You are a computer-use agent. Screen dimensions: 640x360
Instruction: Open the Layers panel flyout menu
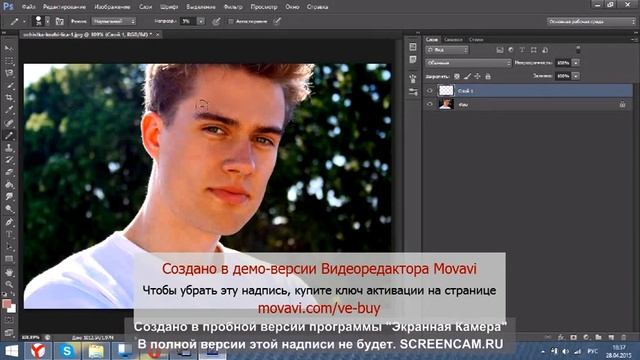coord(634,40)
